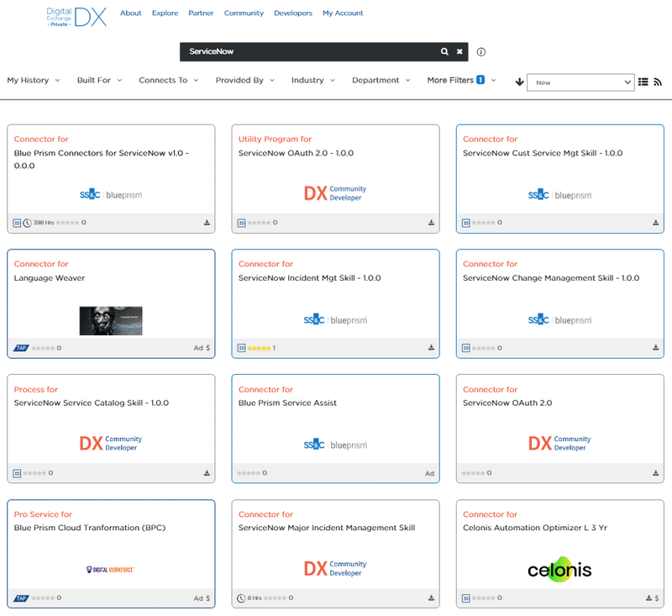This screenshot has height=616, width=672.
Task: Expand the Built For filter
Action: point(99,80)
